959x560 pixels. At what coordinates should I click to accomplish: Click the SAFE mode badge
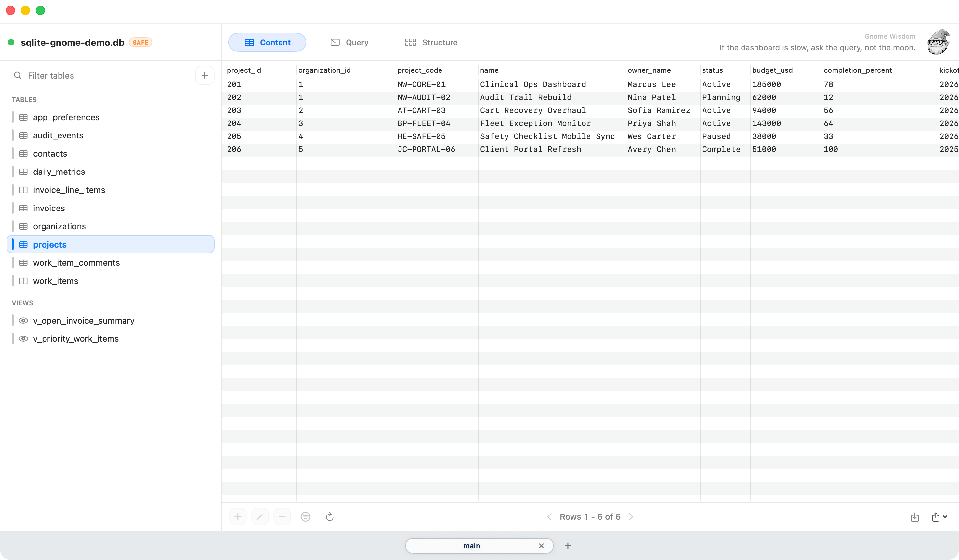pyautogui.click(x=140, y=42)
